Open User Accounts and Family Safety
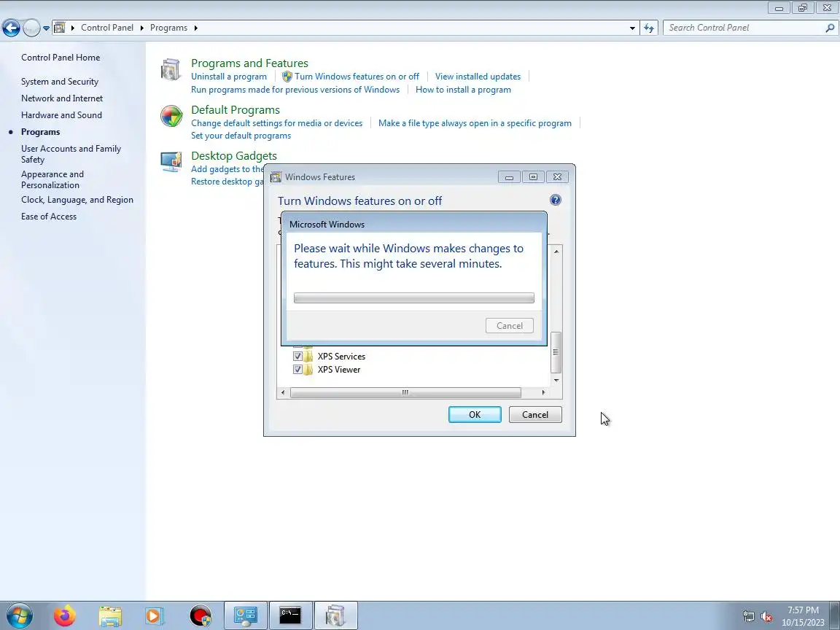 pyautogui.click(x=71, y=154)
